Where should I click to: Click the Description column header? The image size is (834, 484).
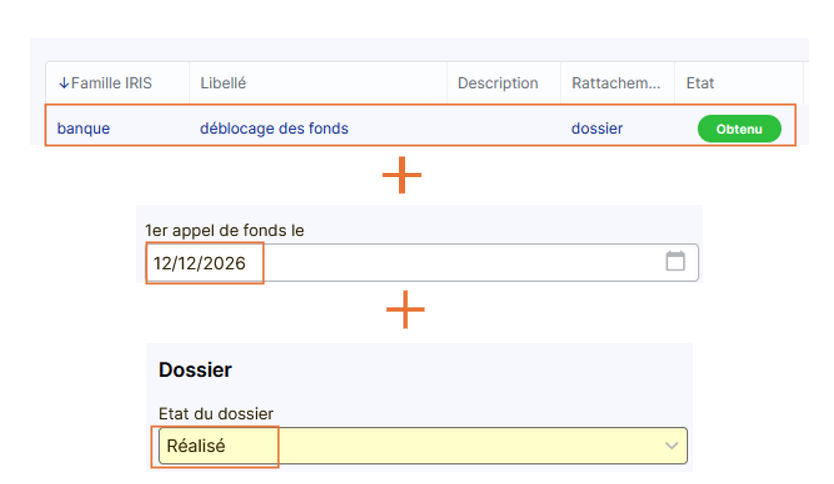click(x=498, y=83)
